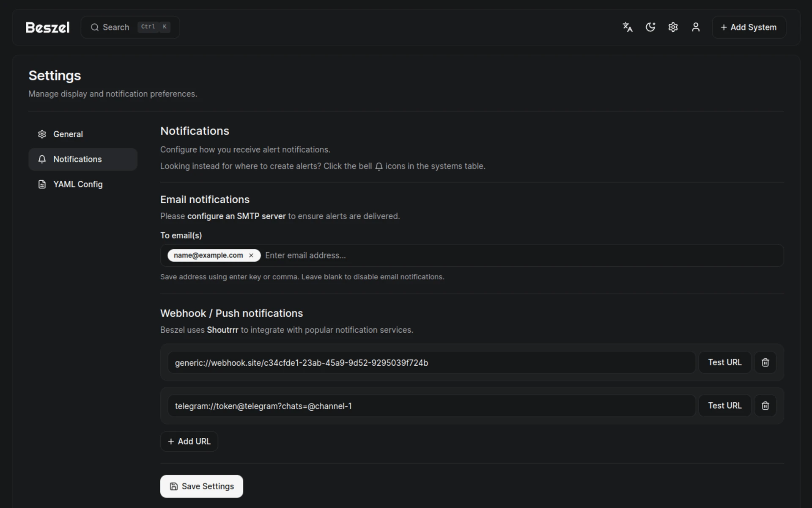This screenshot has height=508, width=812.
Task: Toggle dark/light theme moon icon
Action: point(650,27)
